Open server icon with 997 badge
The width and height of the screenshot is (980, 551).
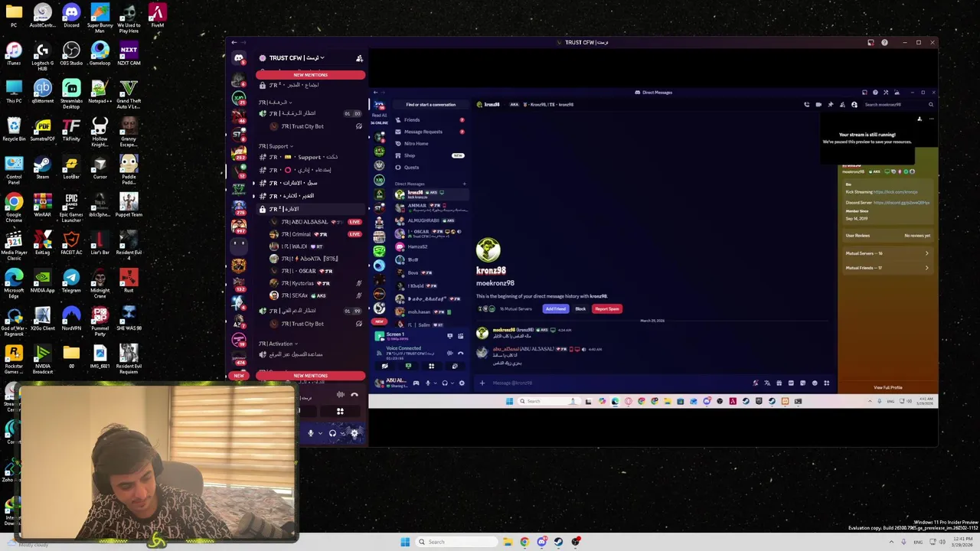pyautogui.click(x=239, y=226)
